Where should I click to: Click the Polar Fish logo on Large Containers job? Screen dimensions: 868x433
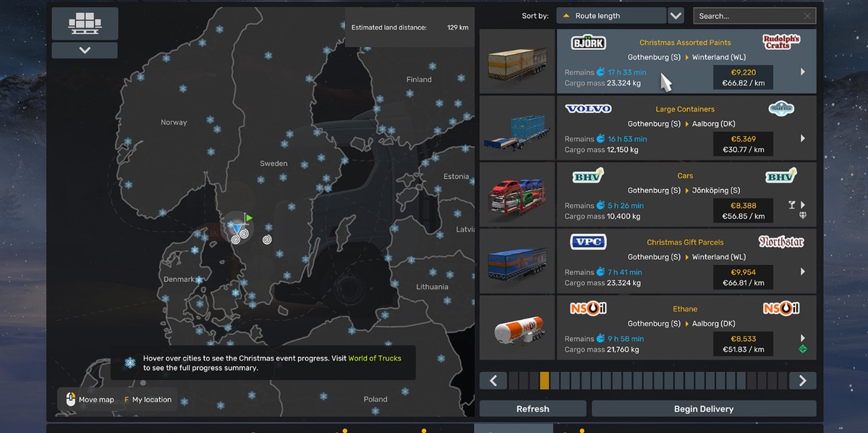click(x=781, y=109)
